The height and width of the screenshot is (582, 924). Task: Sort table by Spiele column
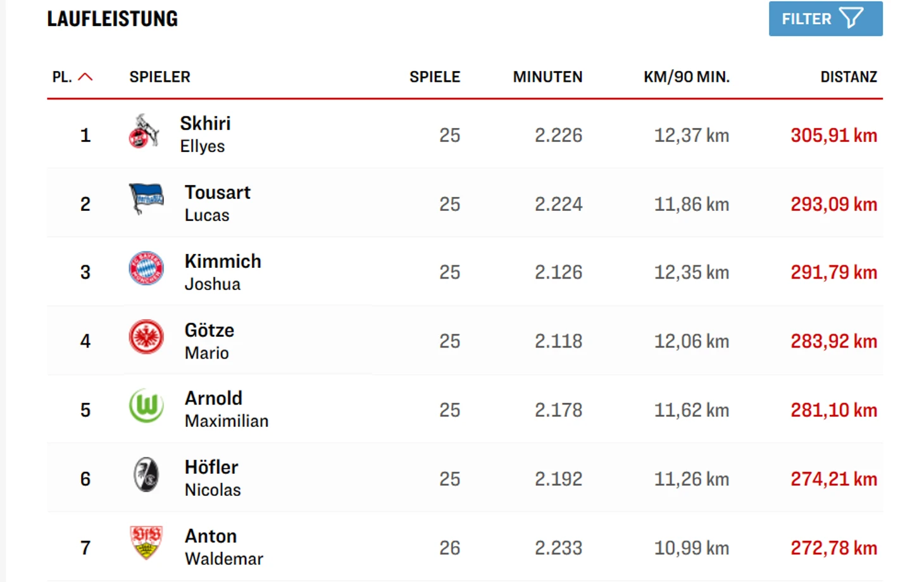(x=434, y=77)
